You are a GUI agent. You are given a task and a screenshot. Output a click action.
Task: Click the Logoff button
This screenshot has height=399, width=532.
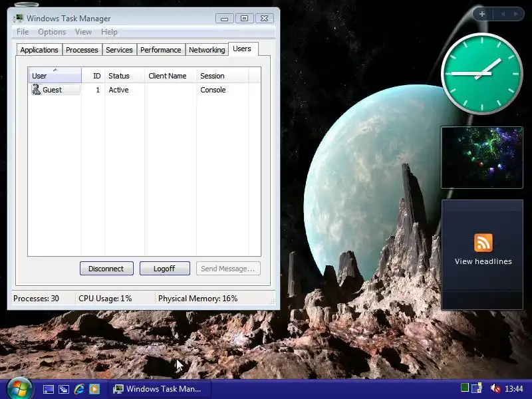point(164,269)
